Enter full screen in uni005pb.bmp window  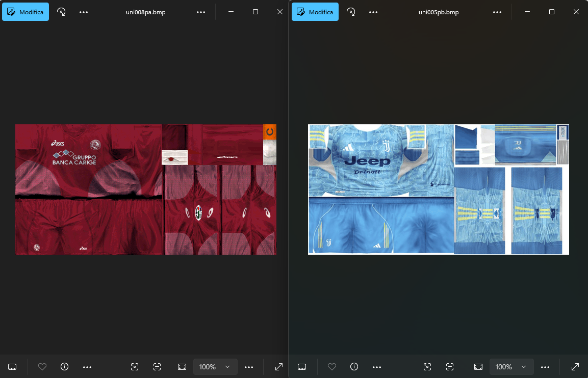click(575, 367)
